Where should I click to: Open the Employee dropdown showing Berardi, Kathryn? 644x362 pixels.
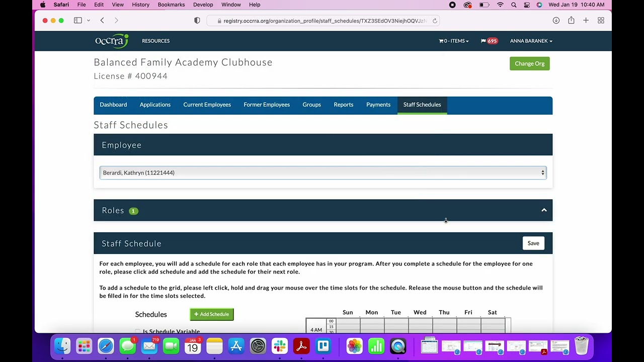[322, 172]
